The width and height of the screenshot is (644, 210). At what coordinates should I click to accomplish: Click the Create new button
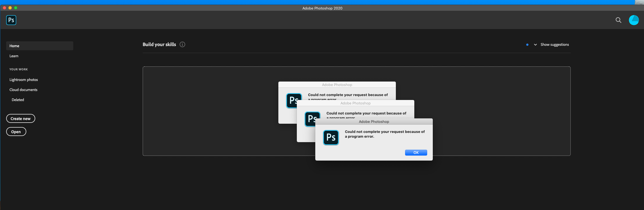tap(21, 118)
